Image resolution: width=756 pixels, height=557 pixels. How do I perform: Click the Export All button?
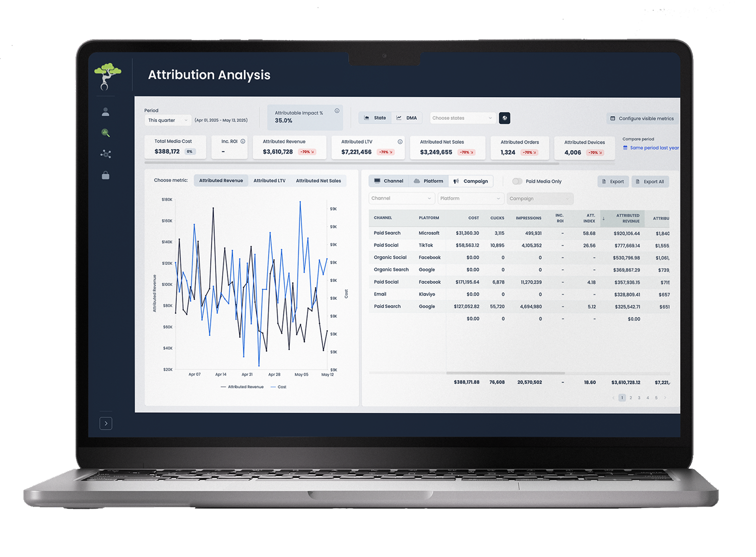(650, 181)
